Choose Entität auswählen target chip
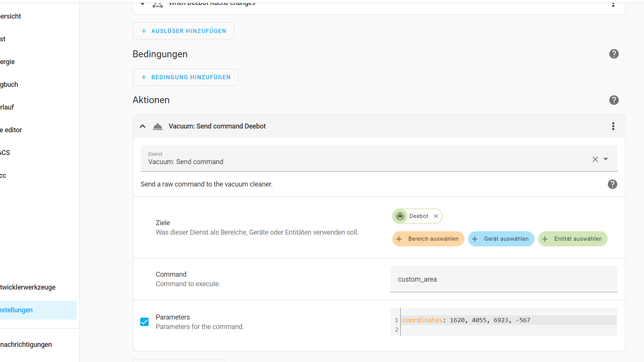 pos(572,239)
